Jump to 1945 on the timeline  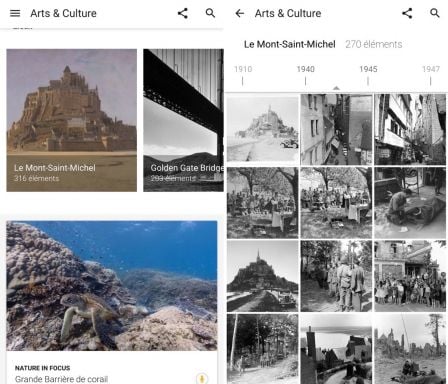[x=368, y=69]
